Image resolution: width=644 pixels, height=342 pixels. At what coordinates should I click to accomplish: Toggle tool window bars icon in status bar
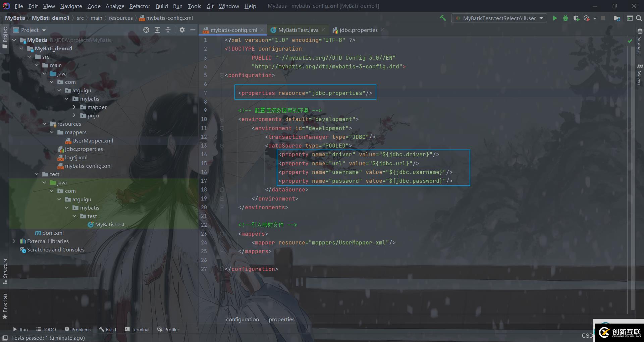5,338
